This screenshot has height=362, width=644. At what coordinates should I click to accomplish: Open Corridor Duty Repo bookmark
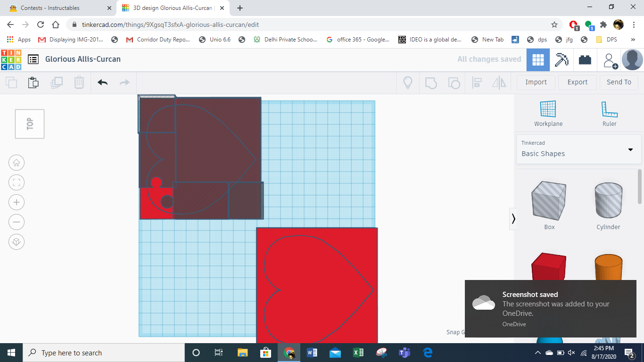pyautogui.click(x=158, y=40)
